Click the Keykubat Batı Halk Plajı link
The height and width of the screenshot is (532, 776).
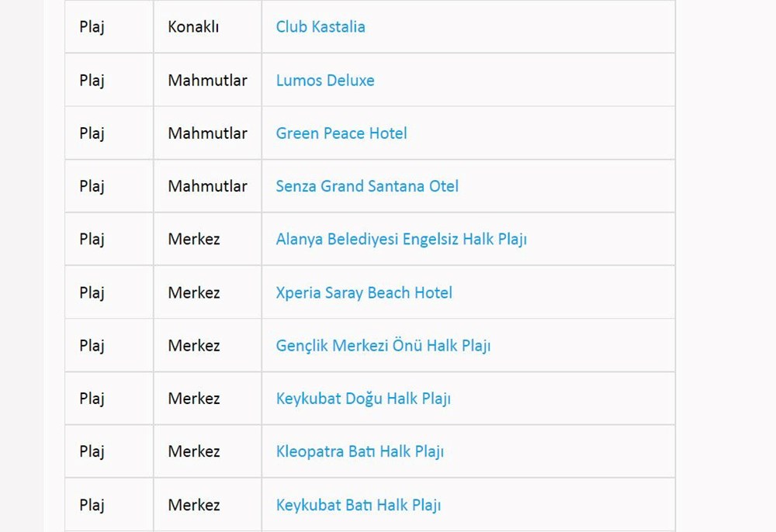coord(359,505)
